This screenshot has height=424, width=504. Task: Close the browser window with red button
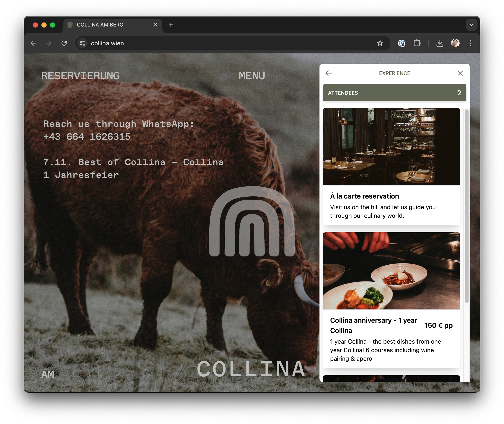[x=35, y=25]
